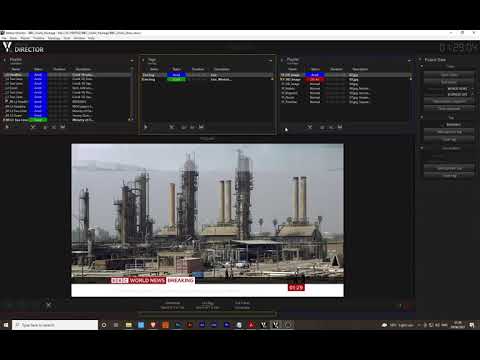This screenshot has height=360, width=480.
Task: Toggle the checkbox in the side panel's second section
Action: click(x=443, y=124)
